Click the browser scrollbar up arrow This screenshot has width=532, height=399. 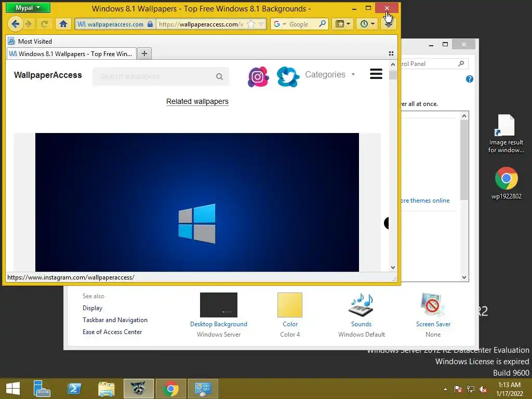[x=393, y=64]
